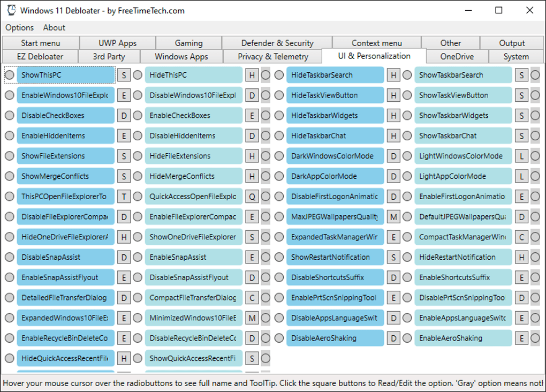Select the Context menu tab
Image resolution: width=546 pixels, height=392 pixels.
point(377,43)
